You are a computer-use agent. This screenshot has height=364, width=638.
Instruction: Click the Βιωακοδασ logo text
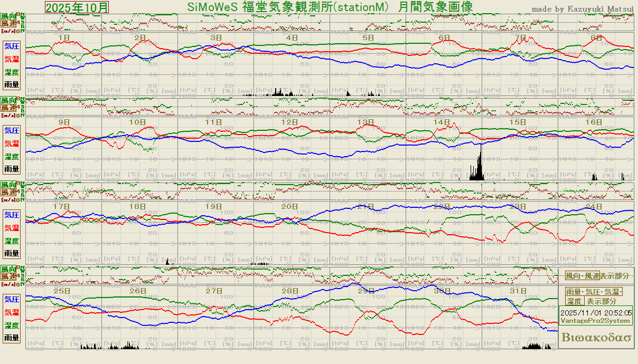[x=596, y=338]
